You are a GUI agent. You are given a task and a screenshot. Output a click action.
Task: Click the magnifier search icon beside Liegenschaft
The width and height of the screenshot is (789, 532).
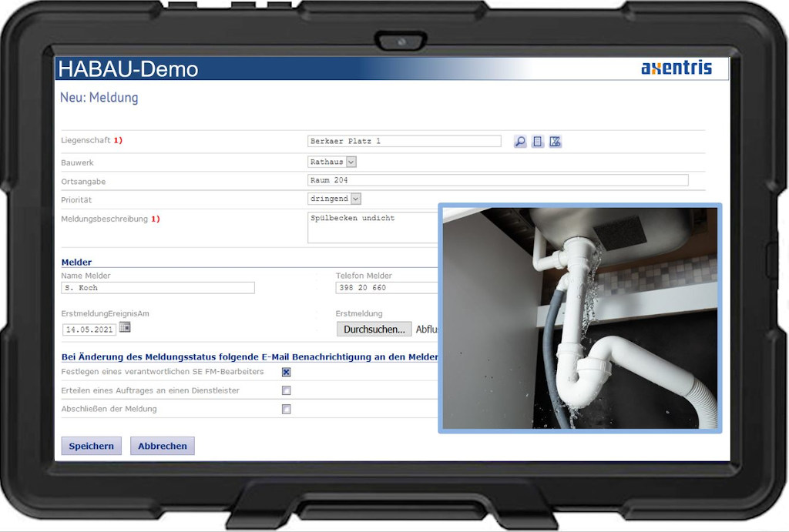520,142
